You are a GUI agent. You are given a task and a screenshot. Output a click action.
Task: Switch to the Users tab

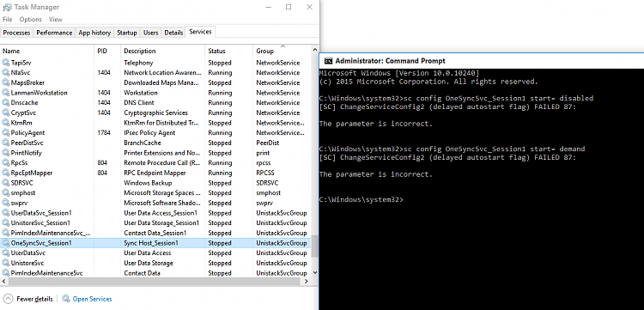pos(151,33)
